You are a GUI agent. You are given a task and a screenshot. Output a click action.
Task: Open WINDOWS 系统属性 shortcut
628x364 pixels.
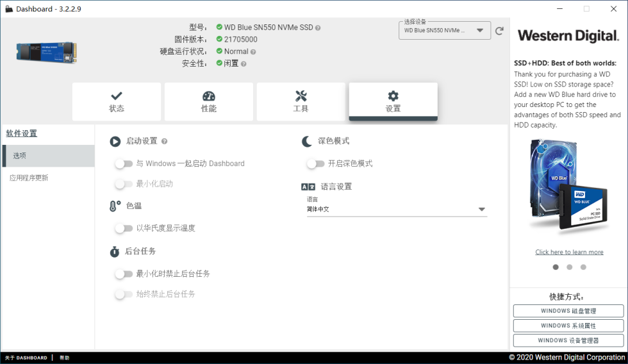tap(568, 326)
